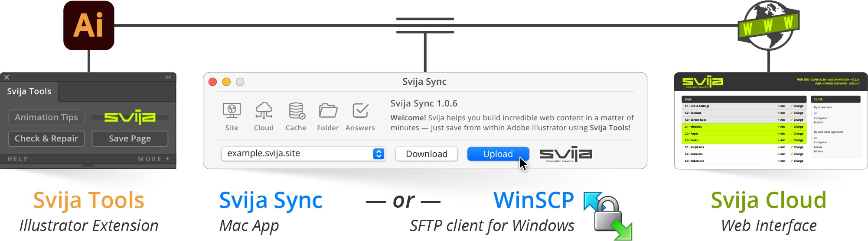Click the Adobe Illustrator app icon
This screenshot has width=868, height=241.
[x=89, y=26]
